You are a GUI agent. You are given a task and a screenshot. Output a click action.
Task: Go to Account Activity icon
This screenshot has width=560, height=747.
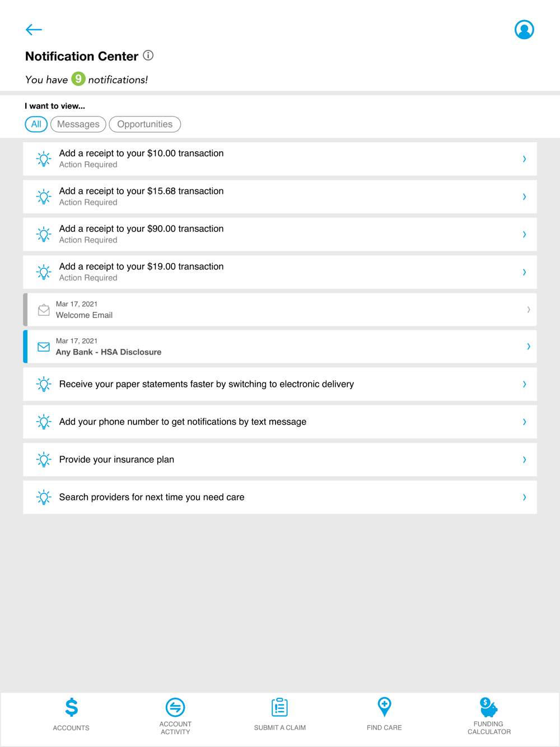click(175, 707)
